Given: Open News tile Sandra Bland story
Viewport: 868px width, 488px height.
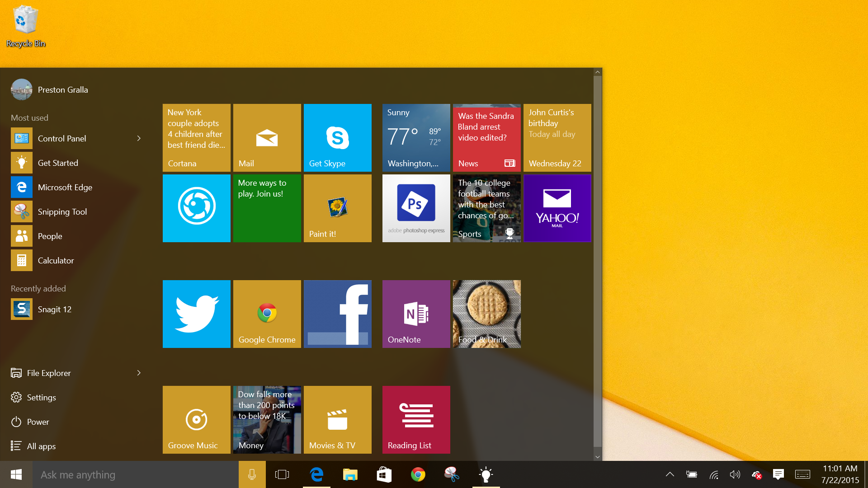Looking at the screenshot, I should (486, 136).
